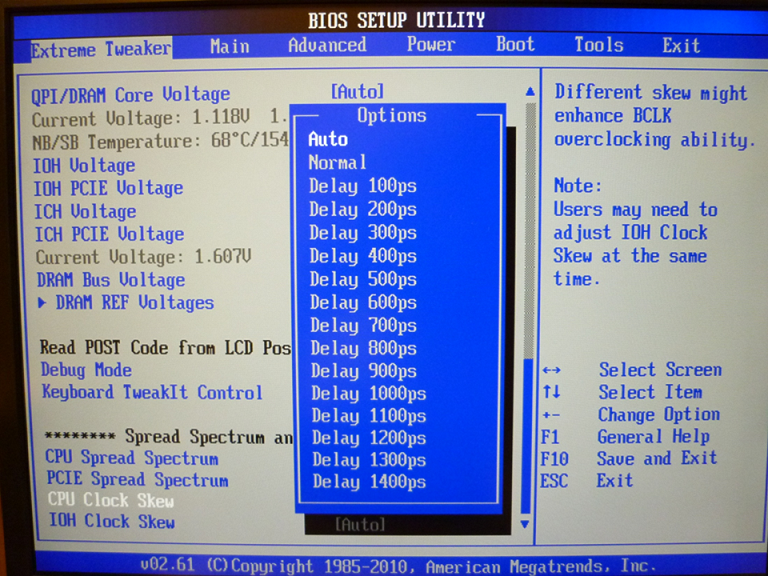Select the Debug Mode setting
Screen dimensions: 768x576
point(86,370)
